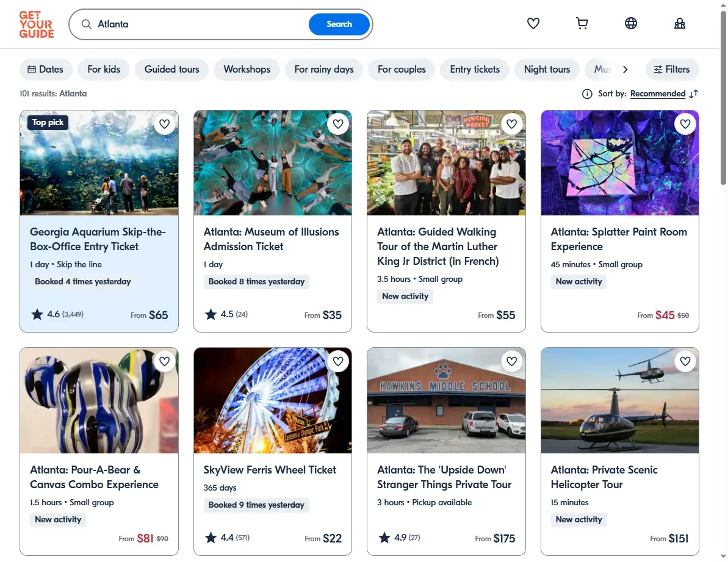Click the sort info circle icon

tap(587, 94)
